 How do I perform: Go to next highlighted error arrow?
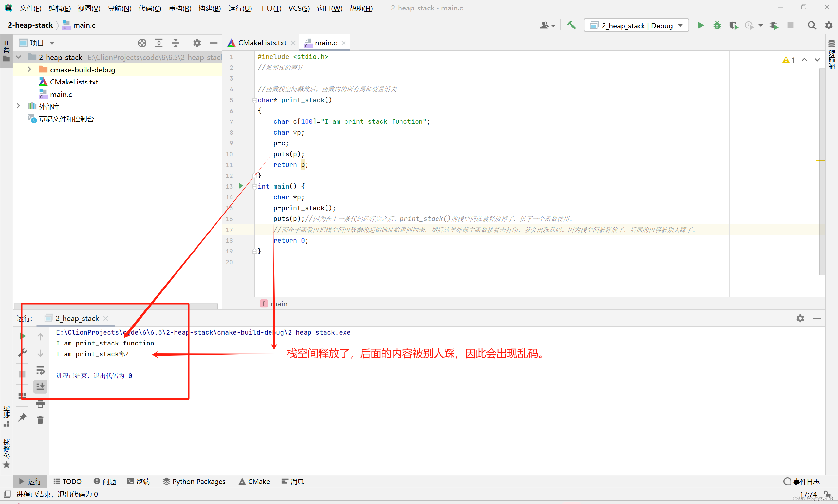click(817, 60)
